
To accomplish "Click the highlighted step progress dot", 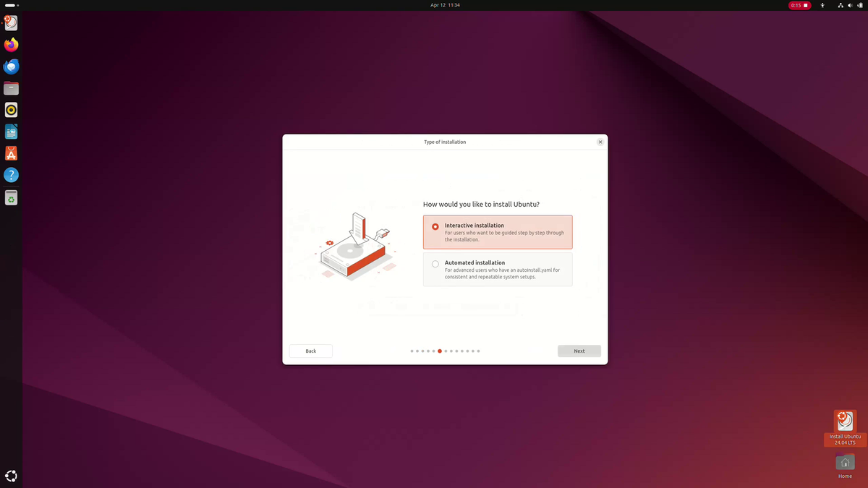I will [x=440, y=351].
